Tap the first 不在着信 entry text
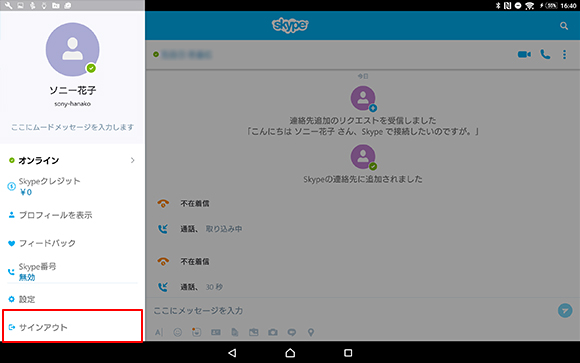The height and width of the screenshot is (363, 580). point(195,203)
